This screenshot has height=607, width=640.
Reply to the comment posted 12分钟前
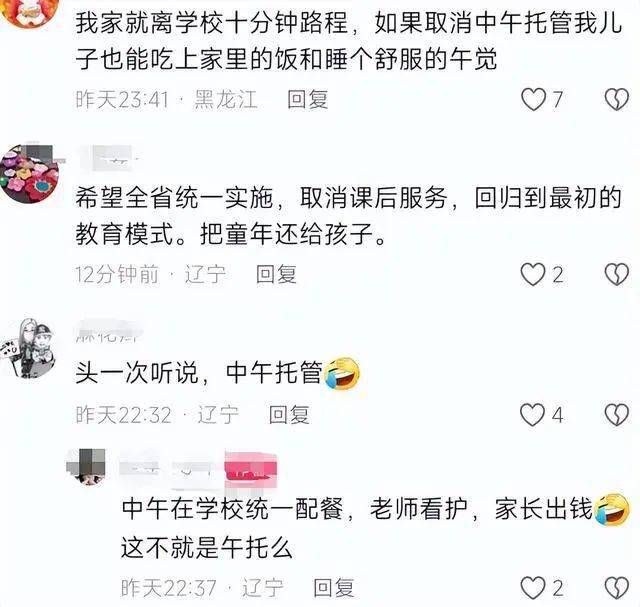click(x=276, y=274)
